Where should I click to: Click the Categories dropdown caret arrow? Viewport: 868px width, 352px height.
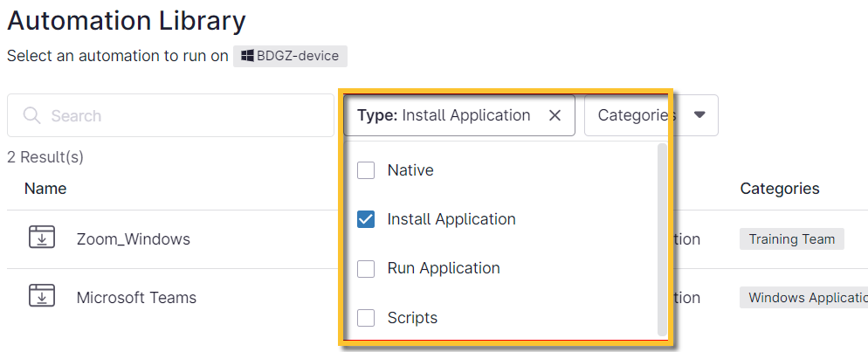pyautogui.click(x=699, y=115)
